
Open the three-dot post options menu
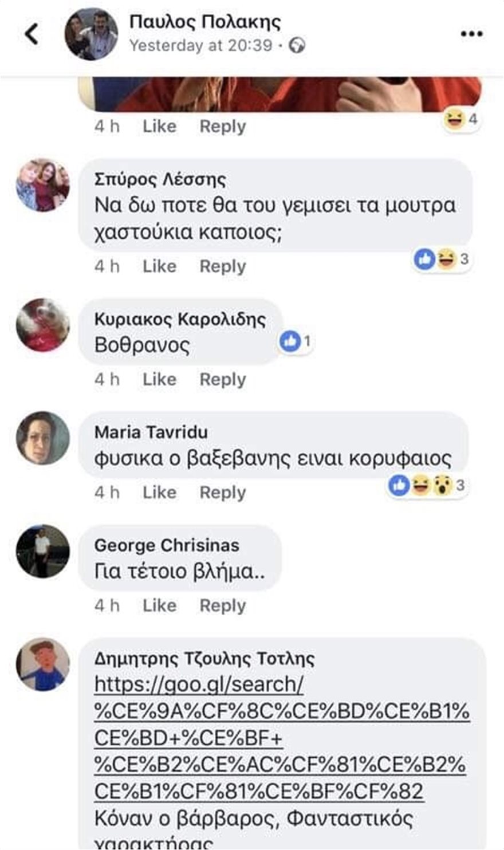[471, 34]
